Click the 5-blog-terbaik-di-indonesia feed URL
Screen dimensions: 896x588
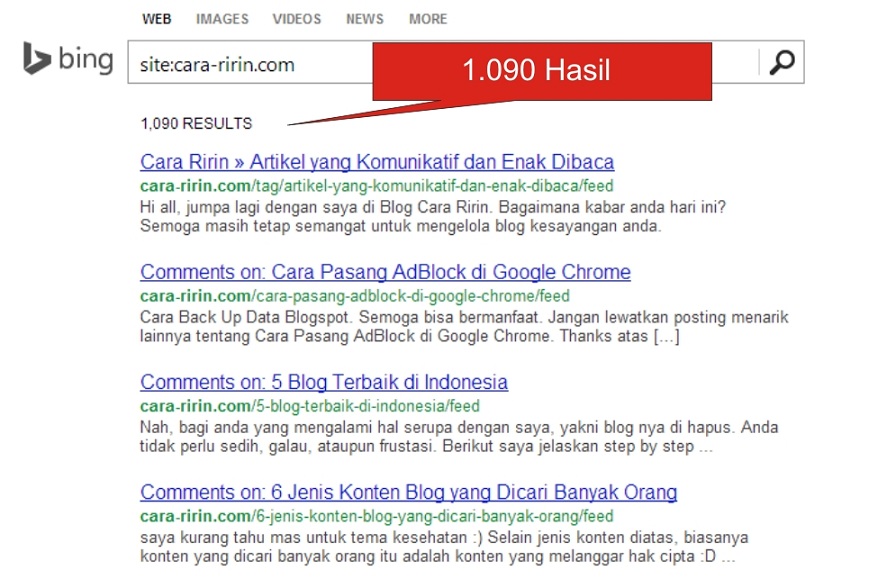coord(310,406)
